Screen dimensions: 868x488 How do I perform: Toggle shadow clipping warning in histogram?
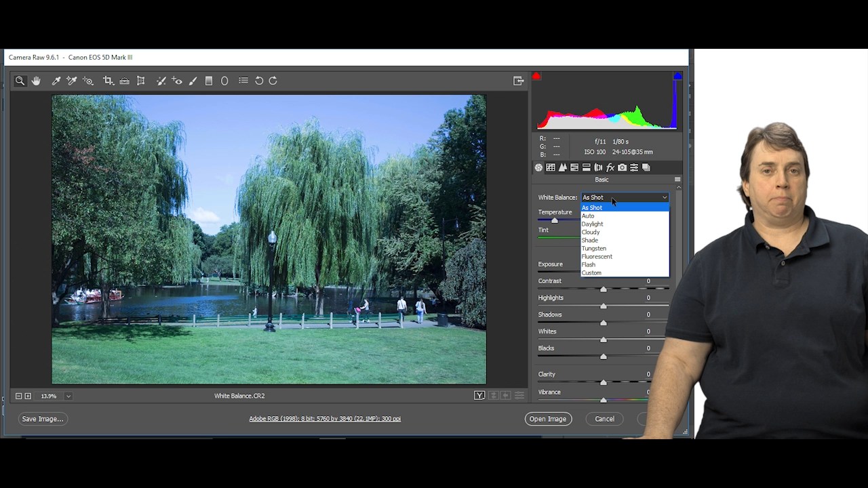pyautogui.click(x=536, y=76)
